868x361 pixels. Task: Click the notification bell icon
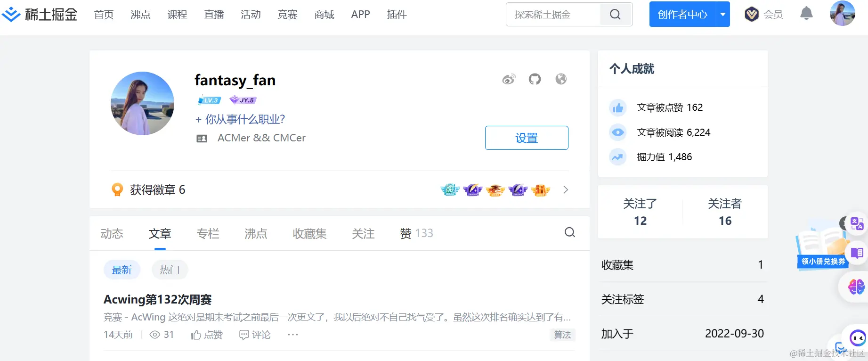(x=806, y=14)
